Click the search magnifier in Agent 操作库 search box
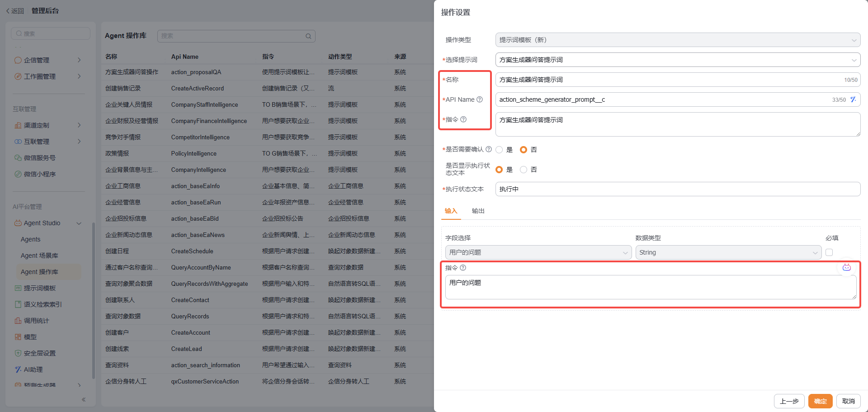The image size is (868, 412). tap(308, 36)
